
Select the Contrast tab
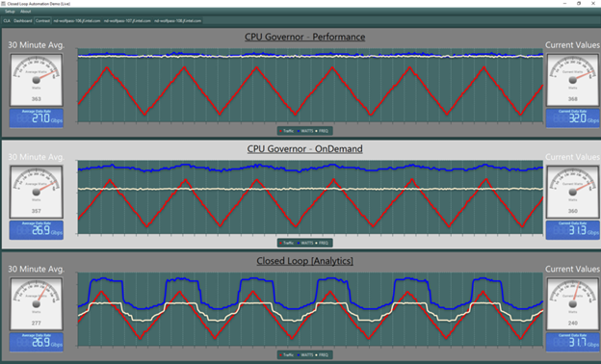(x=42, y=20)
